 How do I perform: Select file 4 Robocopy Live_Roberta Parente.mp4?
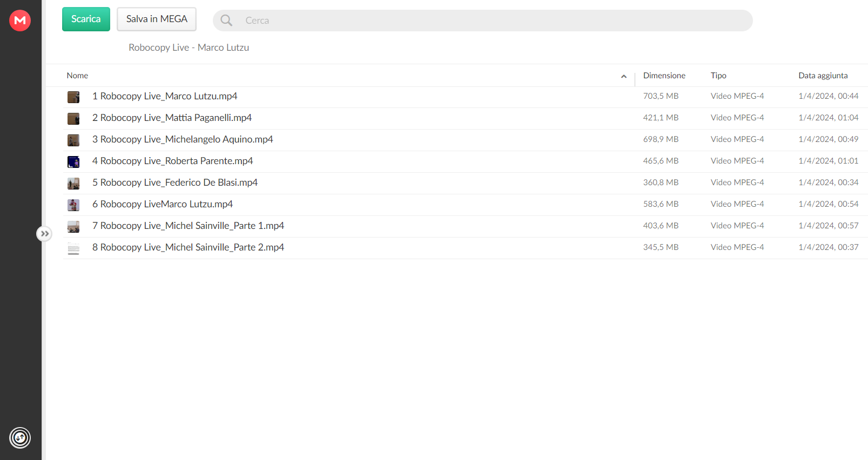pos(172,161)
